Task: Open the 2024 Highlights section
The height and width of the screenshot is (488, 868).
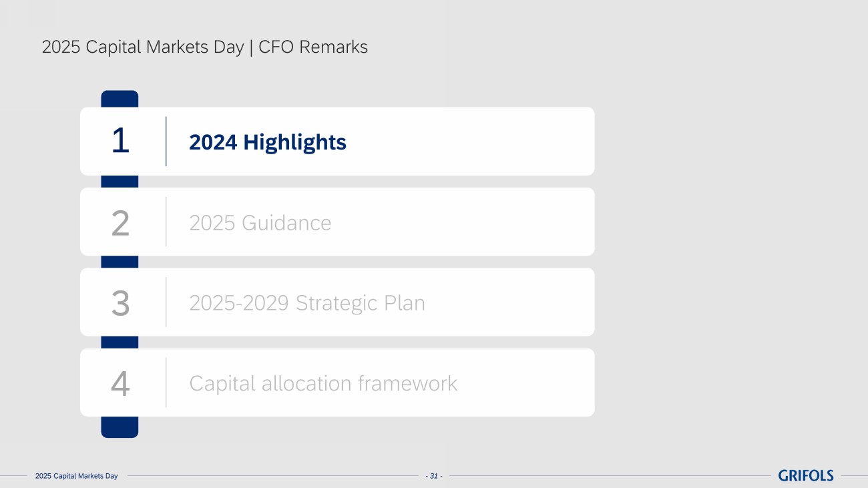Action: point(268,142)
